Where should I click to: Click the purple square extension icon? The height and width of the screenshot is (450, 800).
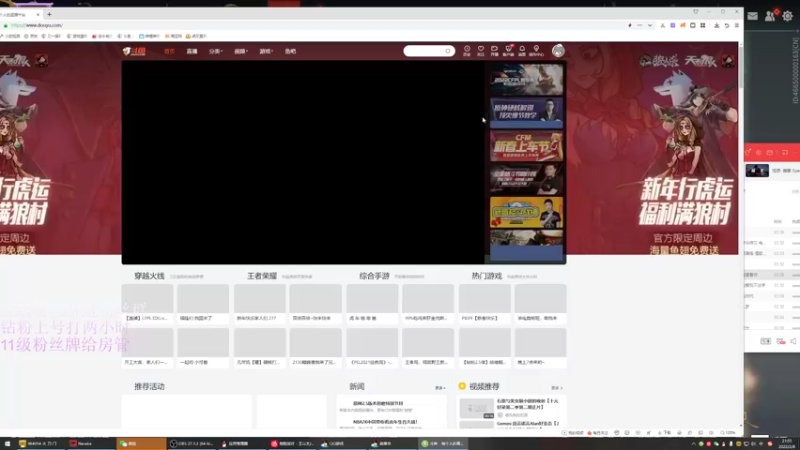click(672, 25)
